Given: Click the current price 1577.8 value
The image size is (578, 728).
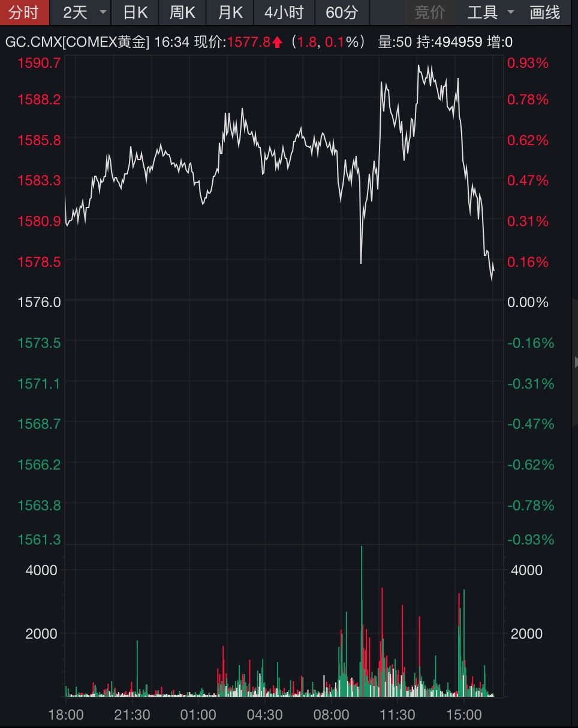Looking at the screenshot, I should click(248, 42).
